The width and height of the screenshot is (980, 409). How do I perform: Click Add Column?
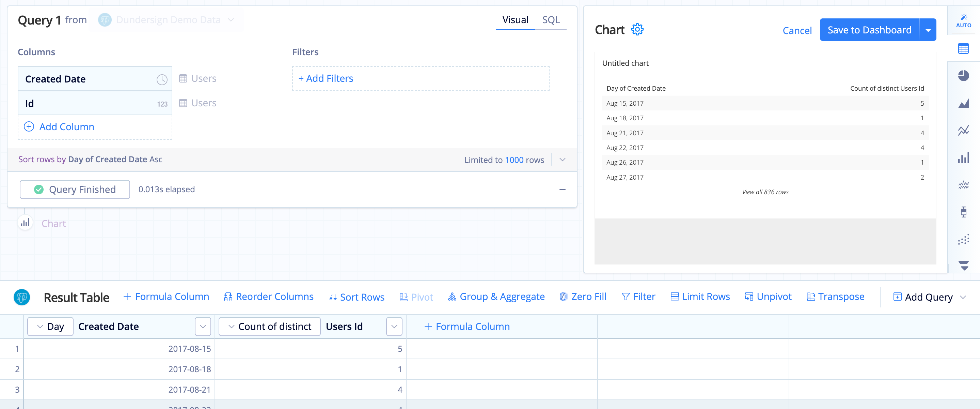(x=67, y=126)
